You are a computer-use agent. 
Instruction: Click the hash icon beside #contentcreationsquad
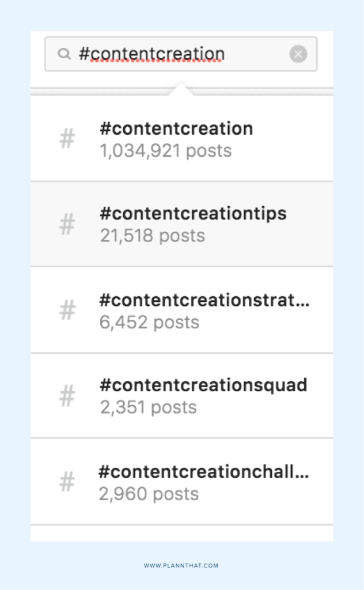(67, 395)
